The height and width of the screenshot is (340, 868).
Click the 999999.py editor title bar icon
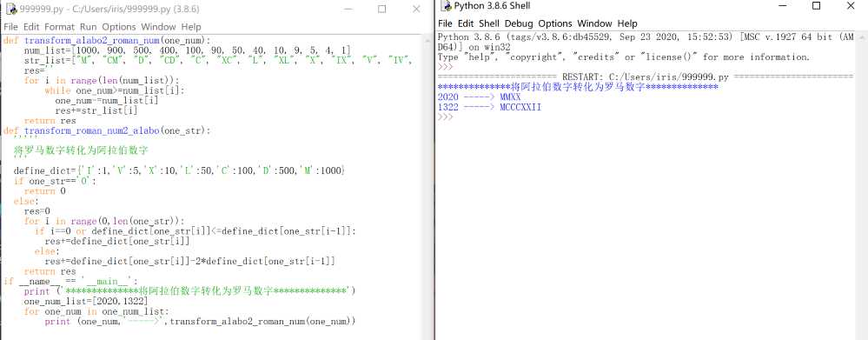10,9
